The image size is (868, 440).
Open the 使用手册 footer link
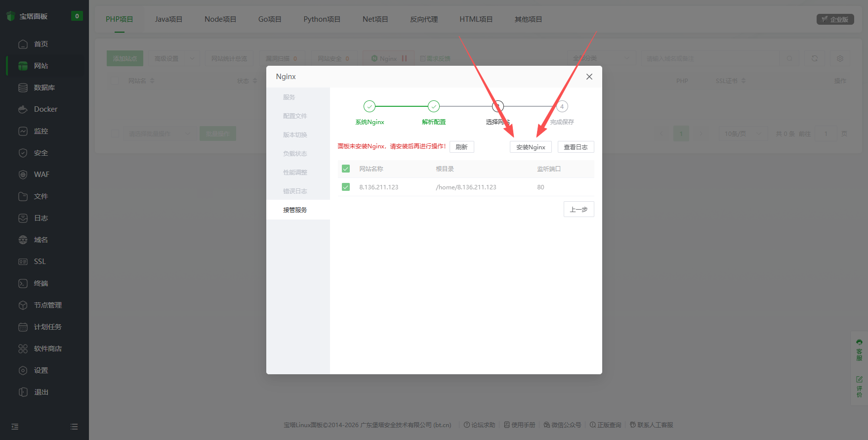[520, 425]
